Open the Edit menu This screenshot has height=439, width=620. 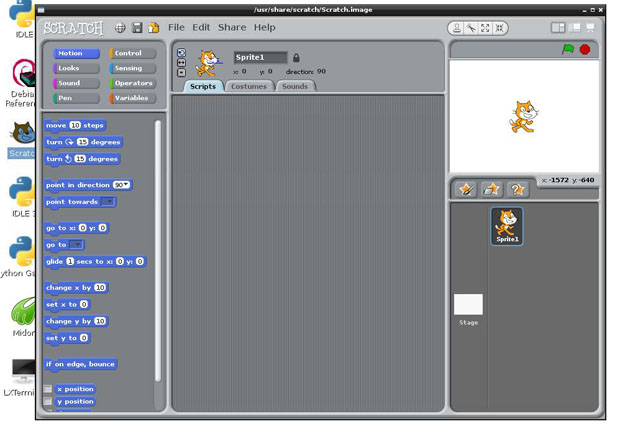[x=201, y=27]
